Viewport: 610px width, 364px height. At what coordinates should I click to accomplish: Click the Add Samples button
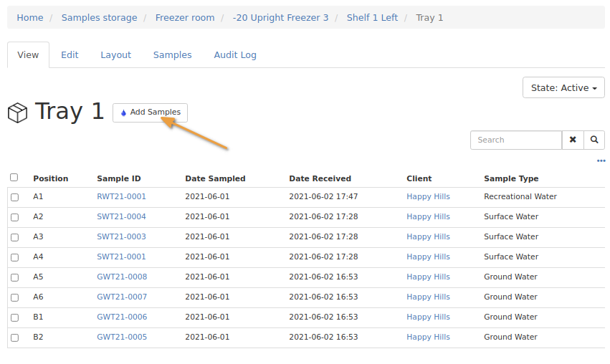point(151,112)
